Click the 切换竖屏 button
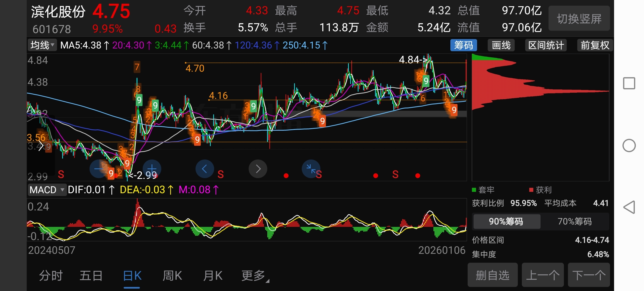The image size is (644, 291). [x=579, y=19]
